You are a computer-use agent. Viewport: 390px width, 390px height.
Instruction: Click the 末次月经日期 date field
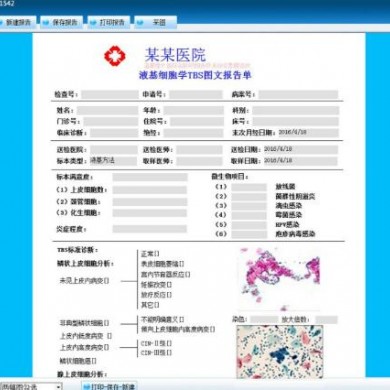pyautogui.click(x=308, y=133)
